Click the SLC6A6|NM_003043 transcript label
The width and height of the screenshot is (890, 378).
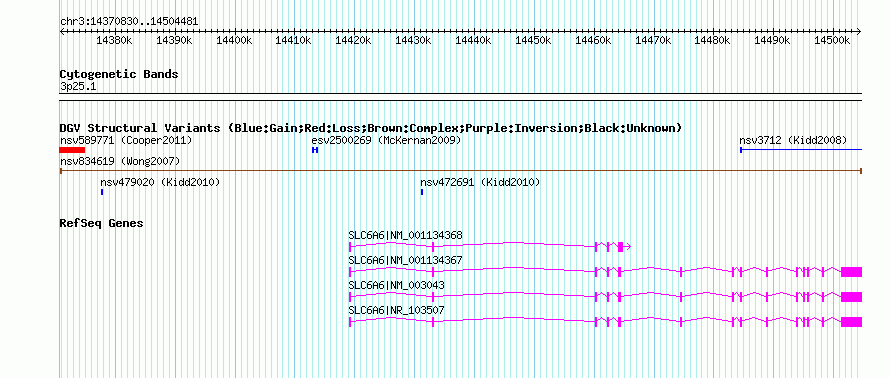pyautogui.click(x=396, y=285)
